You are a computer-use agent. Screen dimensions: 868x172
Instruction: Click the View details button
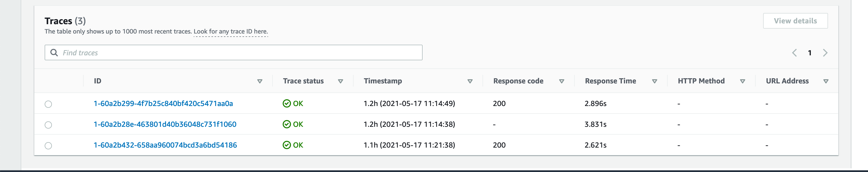[x=795, y=21]
